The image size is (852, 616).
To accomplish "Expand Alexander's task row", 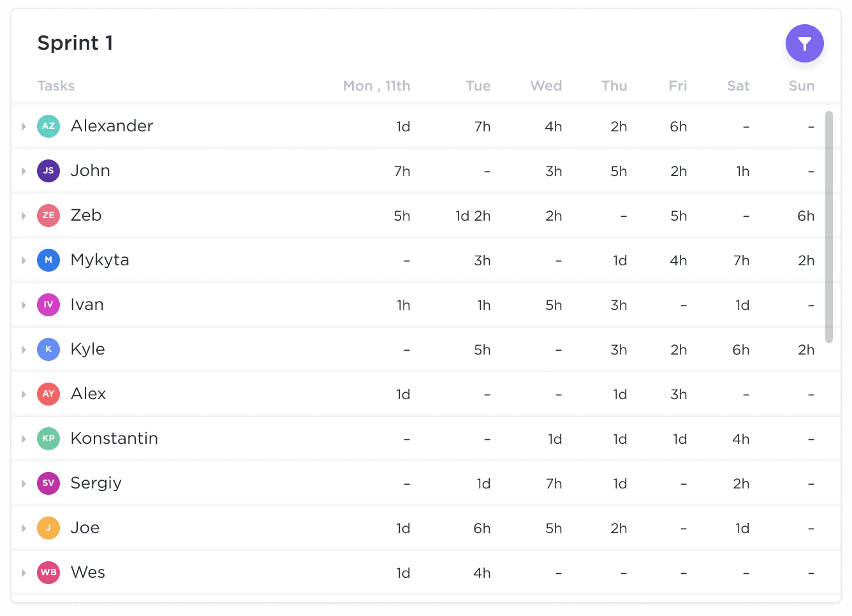I will coord(24,126).
